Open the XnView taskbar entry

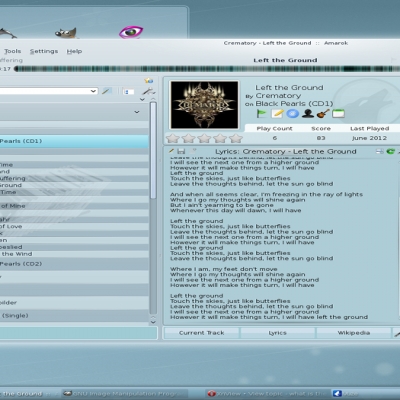267,394
